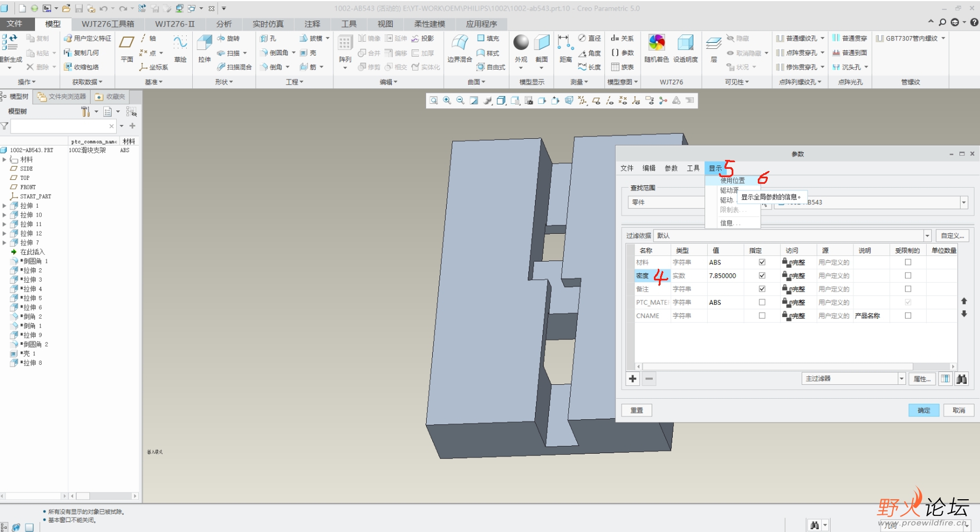Click the 投影 (Project) tool
Image resolution: width=980 pixels, height=532 pixels.
pyautogui.click(x=423, y=38)
